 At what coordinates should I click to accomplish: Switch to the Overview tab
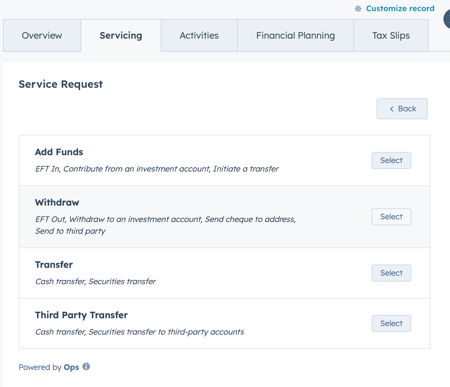point(42,35)
